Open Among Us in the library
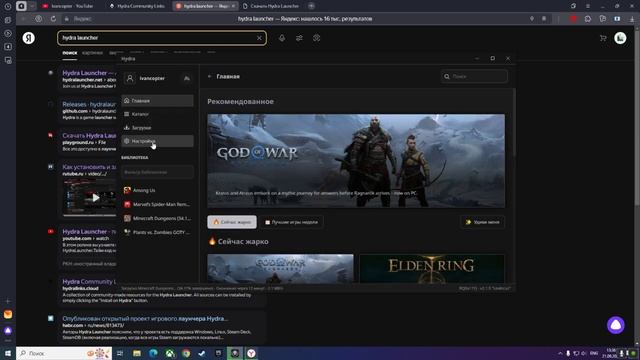This screenshot has width=640, height=360. pyautogui.click(x=157, y=190)
